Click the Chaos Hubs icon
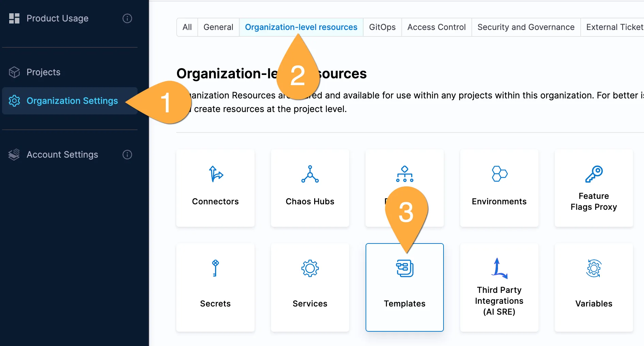The width and height of the screenshot is (644, 346). pos(310,174)
